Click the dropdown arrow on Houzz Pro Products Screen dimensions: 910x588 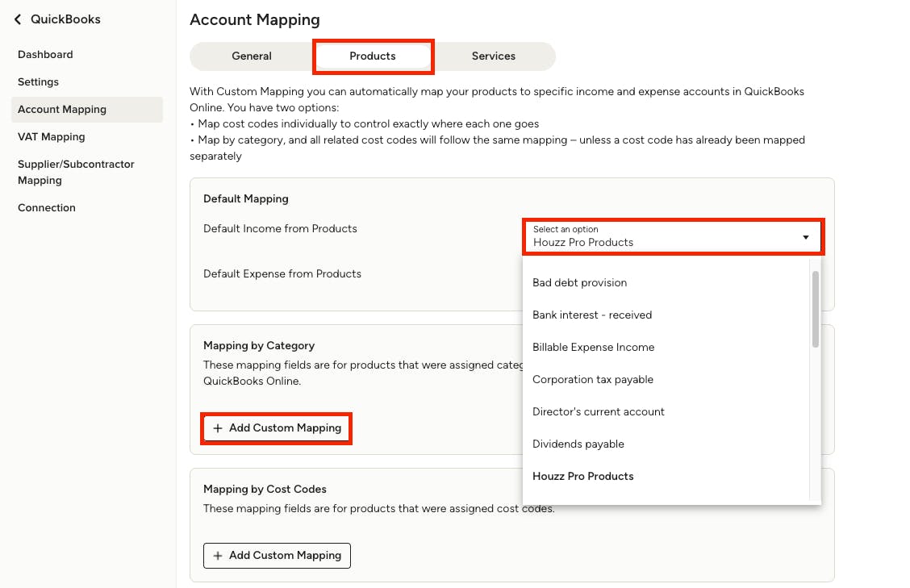click(806, 237)
